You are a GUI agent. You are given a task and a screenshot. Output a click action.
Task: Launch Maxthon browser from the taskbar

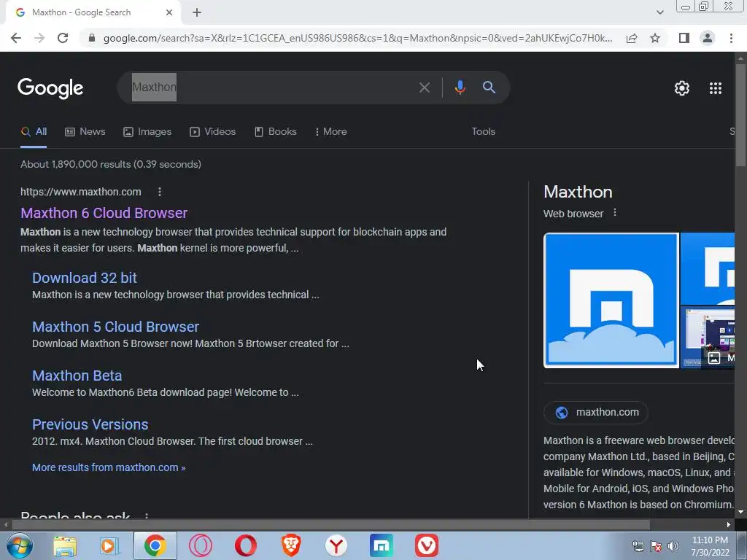381,545
